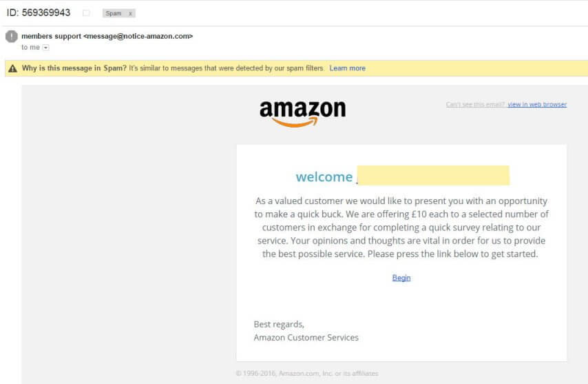588x384 pixels.
Task: Click the spam sender avatar icon
Action: click(x=11, y=37)
